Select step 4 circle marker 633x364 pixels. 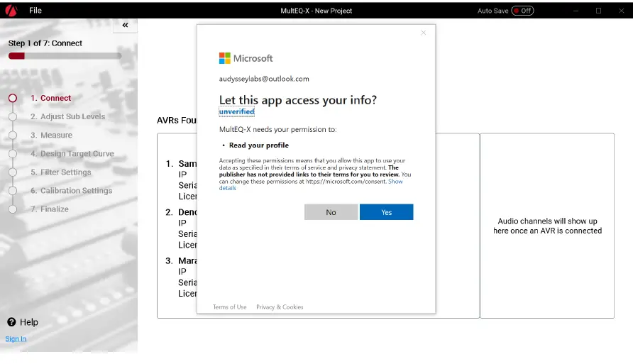click(13, 154)
